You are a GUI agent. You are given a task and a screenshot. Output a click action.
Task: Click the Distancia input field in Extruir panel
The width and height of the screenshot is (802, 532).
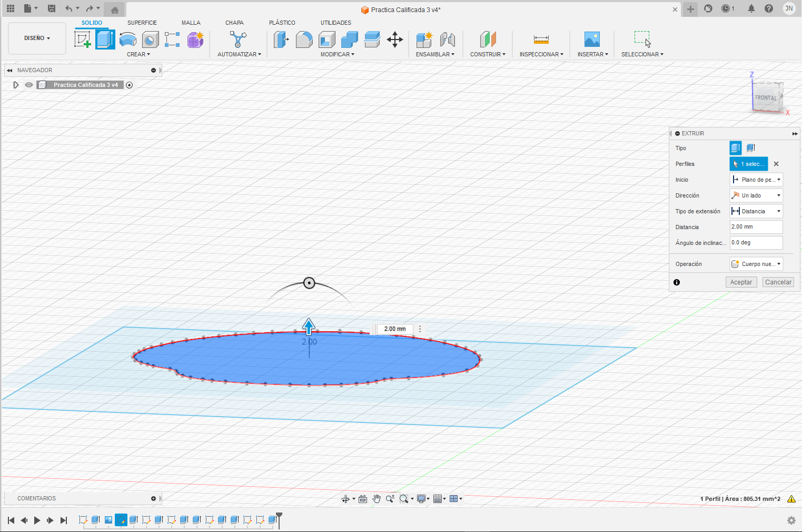click(756, 227)
